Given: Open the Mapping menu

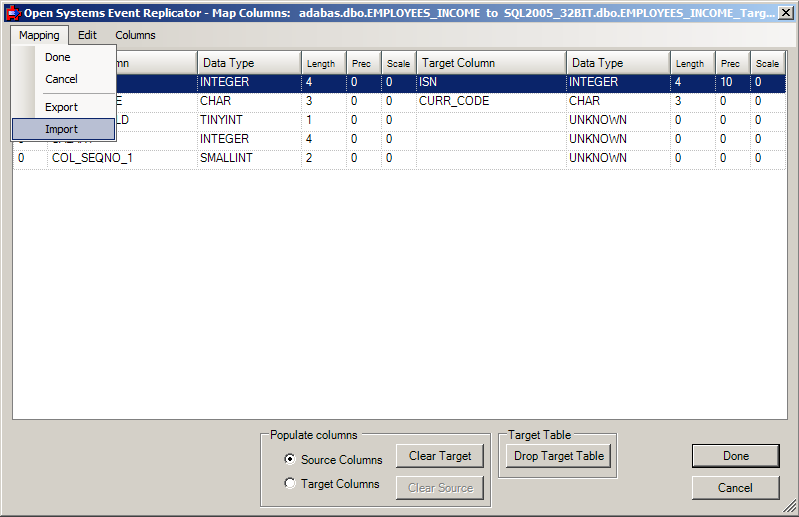Looking at the screenshot, I should point(39,35).
